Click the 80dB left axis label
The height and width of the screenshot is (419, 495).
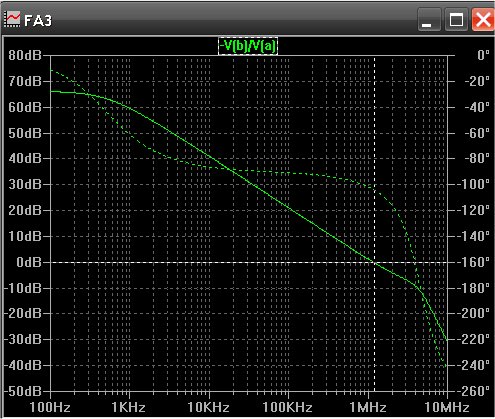(25, 55)
